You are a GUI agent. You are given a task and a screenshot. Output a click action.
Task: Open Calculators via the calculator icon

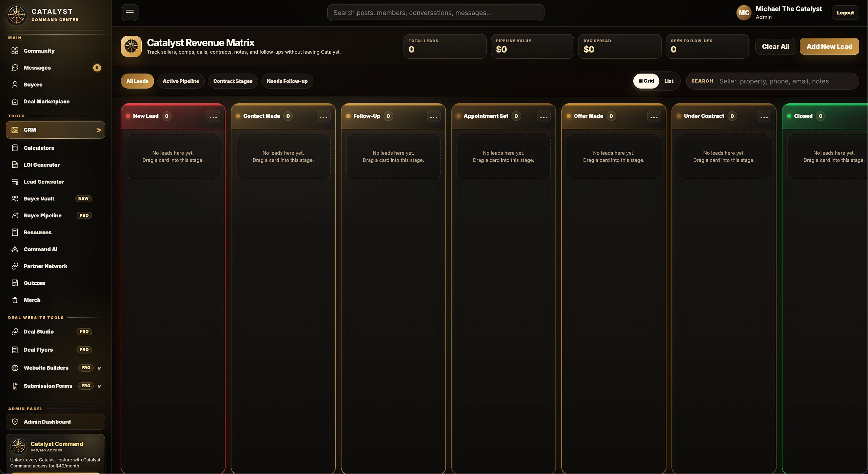[15, 148]
